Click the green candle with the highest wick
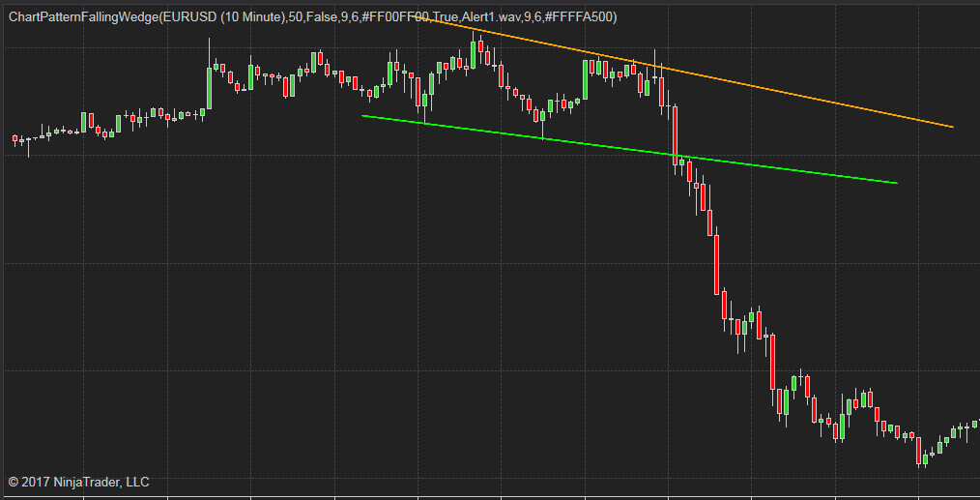Viewport: 980px width, 500px height. tap(473, 53)
